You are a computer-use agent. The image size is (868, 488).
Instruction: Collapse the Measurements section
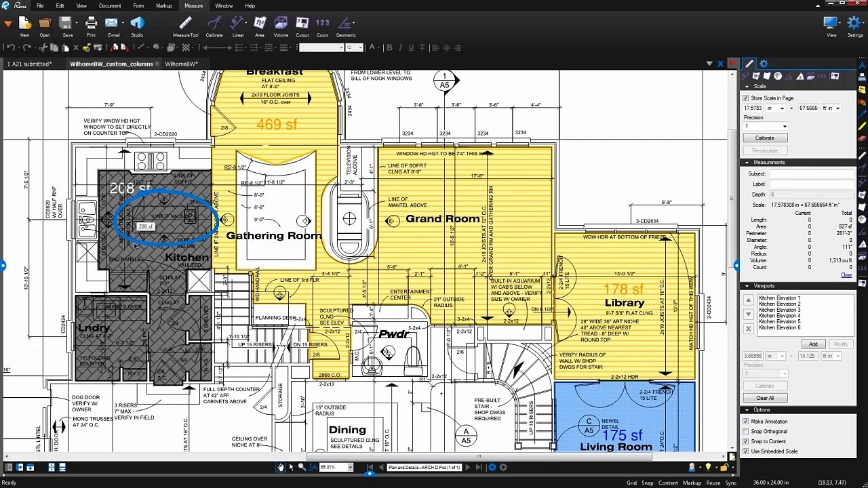point(747,163)
